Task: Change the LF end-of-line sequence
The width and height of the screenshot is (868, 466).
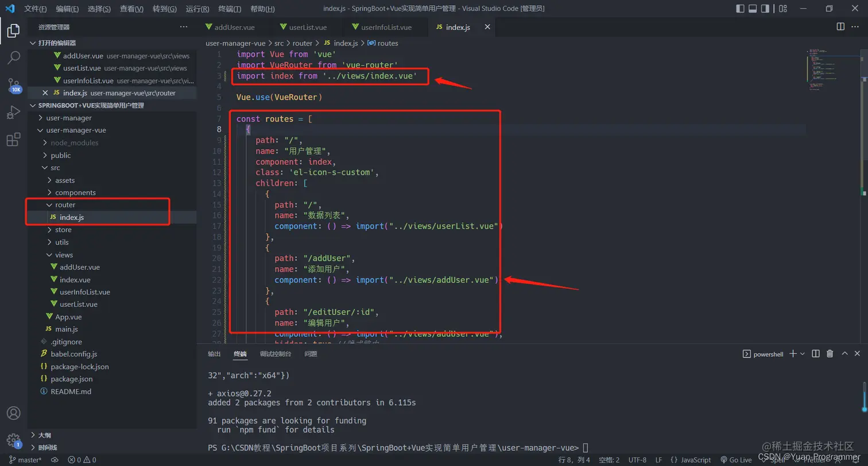Action: [659, 460]
